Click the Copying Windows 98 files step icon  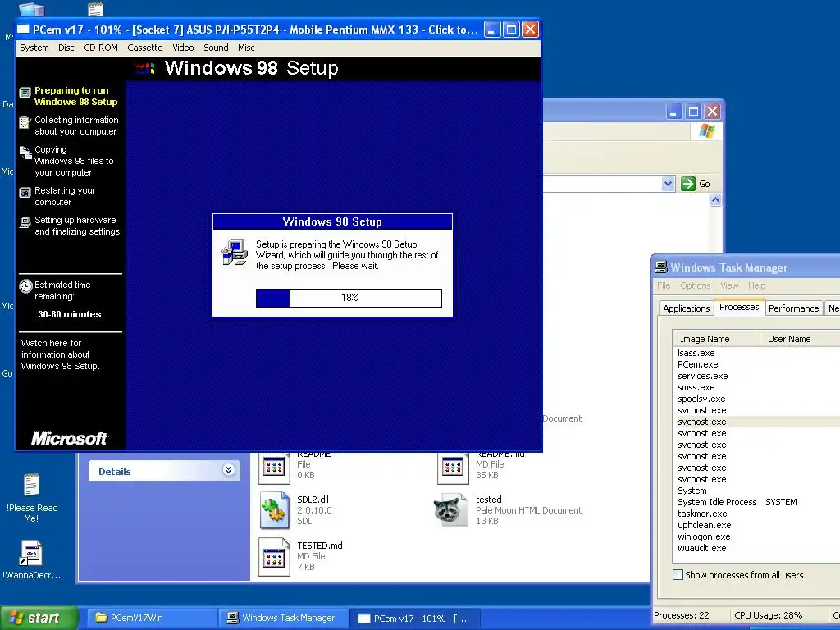25,153
